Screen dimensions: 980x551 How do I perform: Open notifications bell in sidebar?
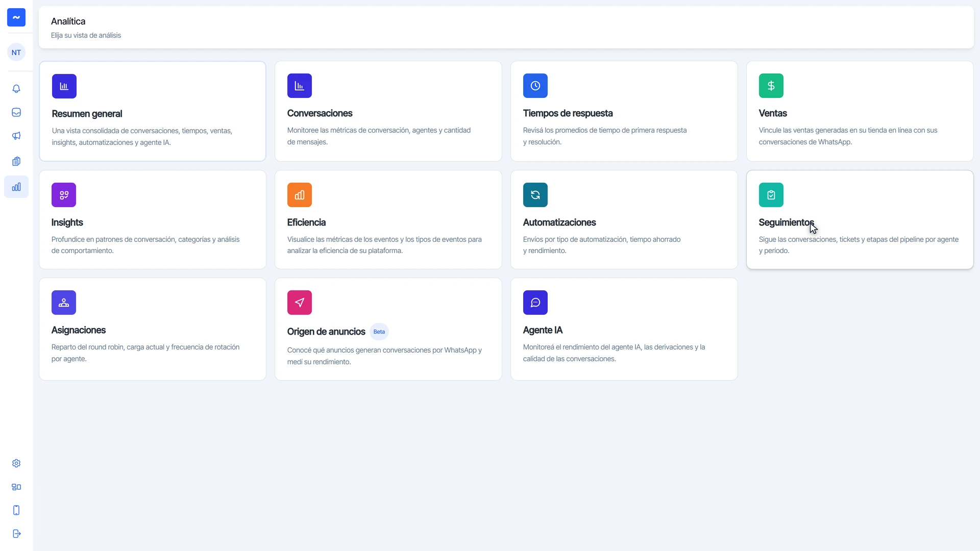click(x=16, y=89)
